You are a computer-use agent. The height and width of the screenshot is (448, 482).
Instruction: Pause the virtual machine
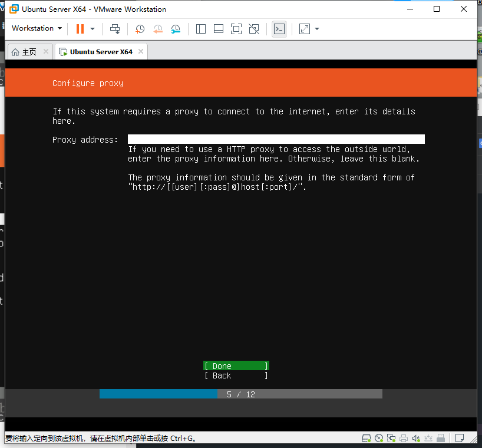tap(80, 29)
